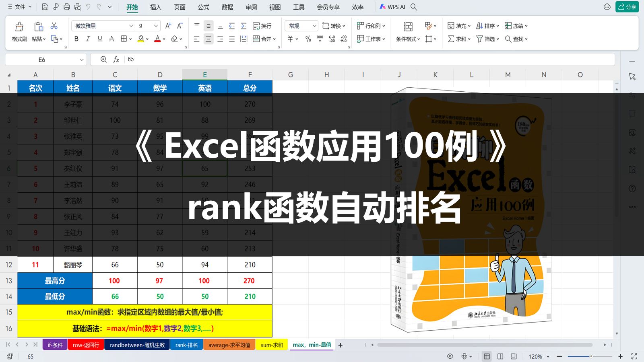Screen dimensions: 644x362
Task: Toggle Wrap Text (换行)
Action: click(262, 26)
